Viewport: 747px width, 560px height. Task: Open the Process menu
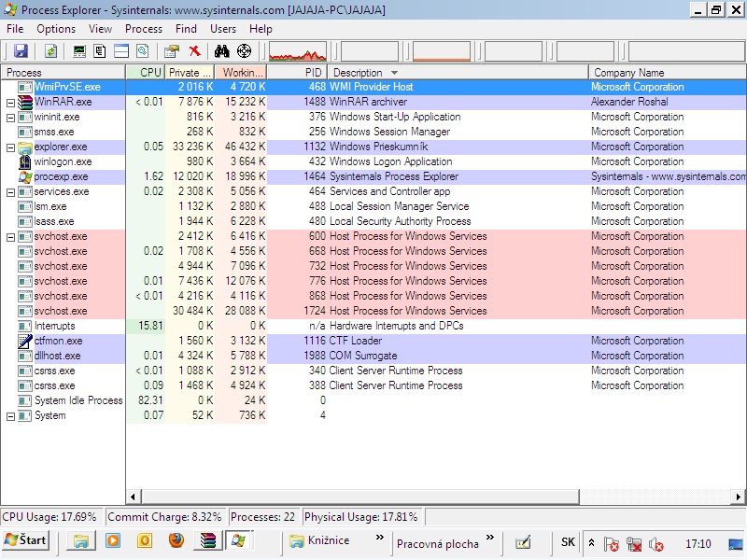144,29
